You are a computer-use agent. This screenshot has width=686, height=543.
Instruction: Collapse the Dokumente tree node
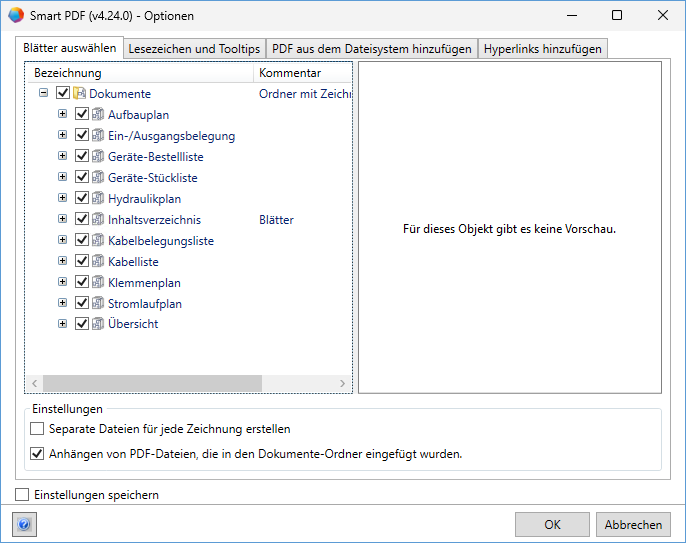click(43, 93)
